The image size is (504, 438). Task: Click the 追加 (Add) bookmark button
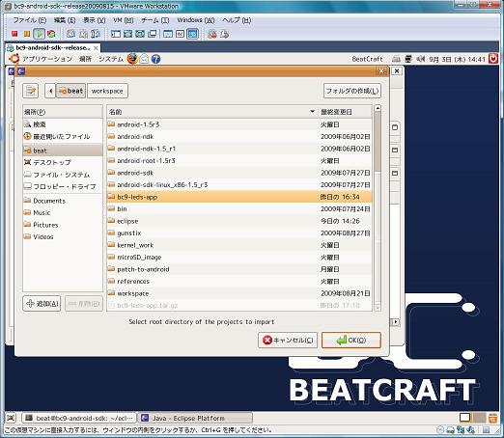[x=42, y=303]
